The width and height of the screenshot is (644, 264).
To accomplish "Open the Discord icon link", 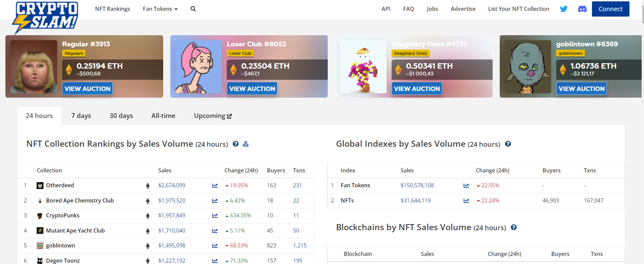I will pyautogui.click(x=582, y=9).
